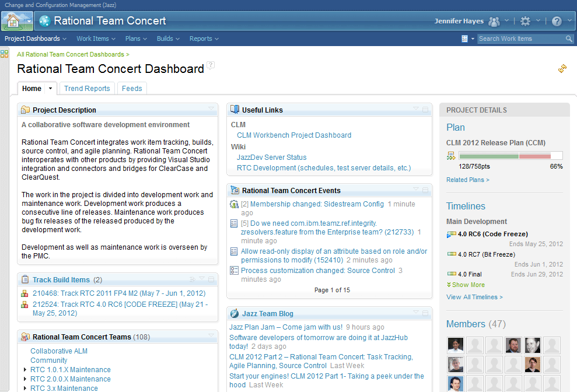The image size is (577, 392).
Task: Click the Rational Team Concert Teams people icon
Action: pyautogui.click(x=26, y=337)
